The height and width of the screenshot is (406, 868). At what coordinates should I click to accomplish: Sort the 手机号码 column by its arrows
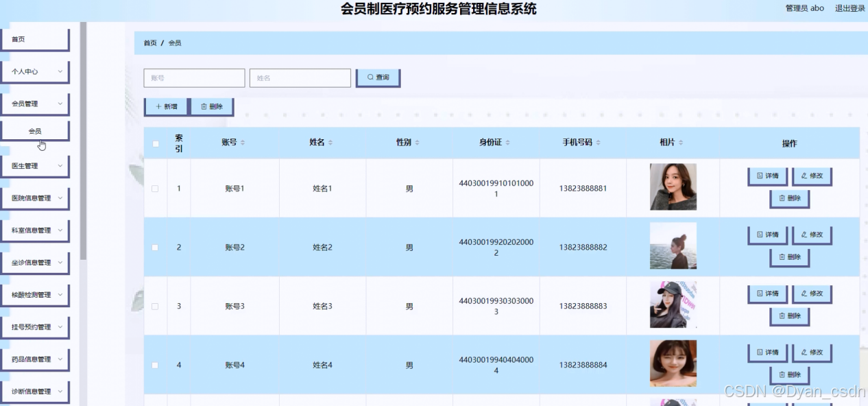pos(598,143)
